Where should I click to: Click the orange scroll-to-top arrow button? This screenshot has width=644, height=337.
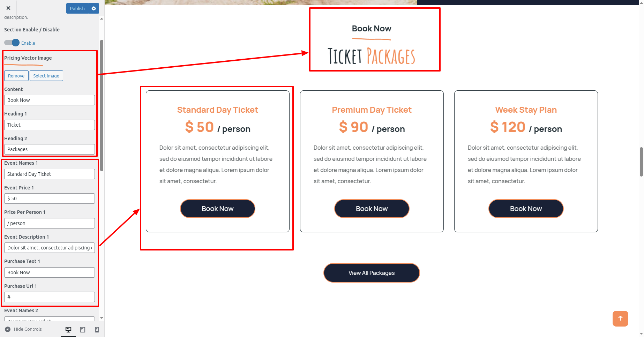point(620,319)
